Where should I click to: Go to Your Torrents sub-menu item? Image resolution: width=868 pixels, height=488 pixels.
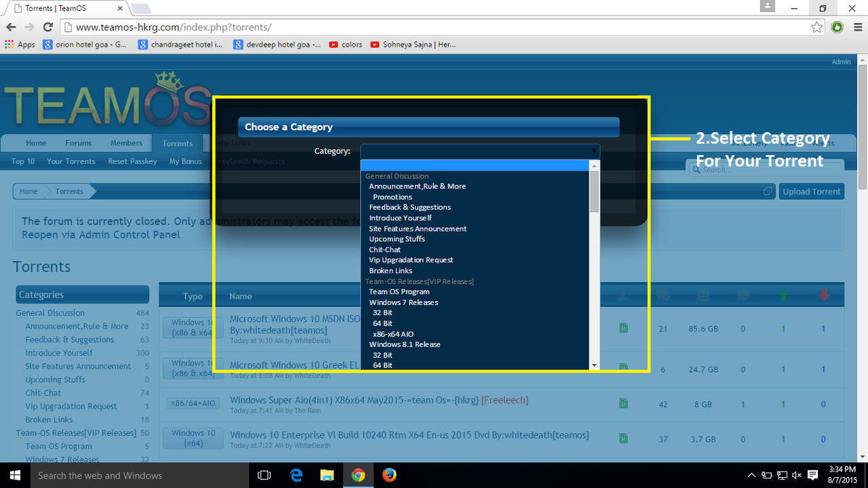tap(71, 161)
